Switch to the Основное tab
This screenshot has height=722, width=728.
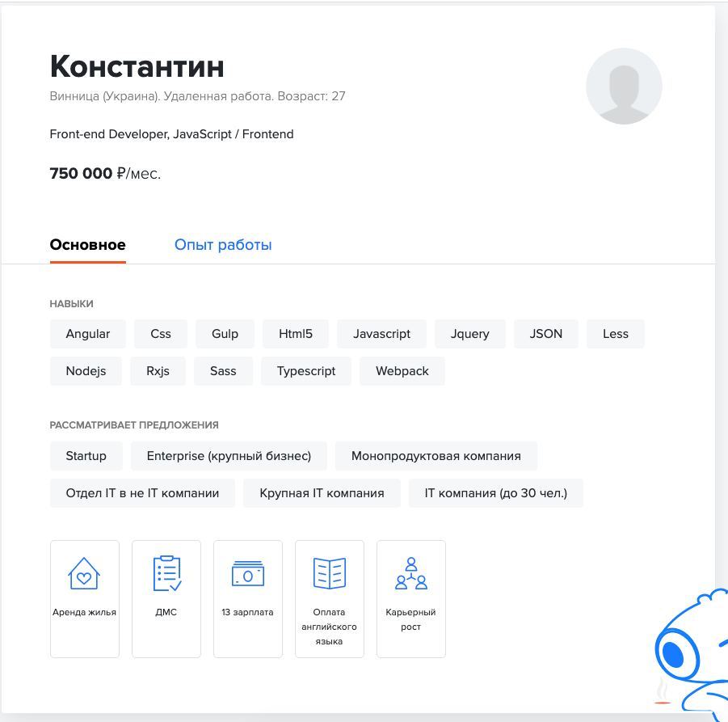[x=88, y=245]
